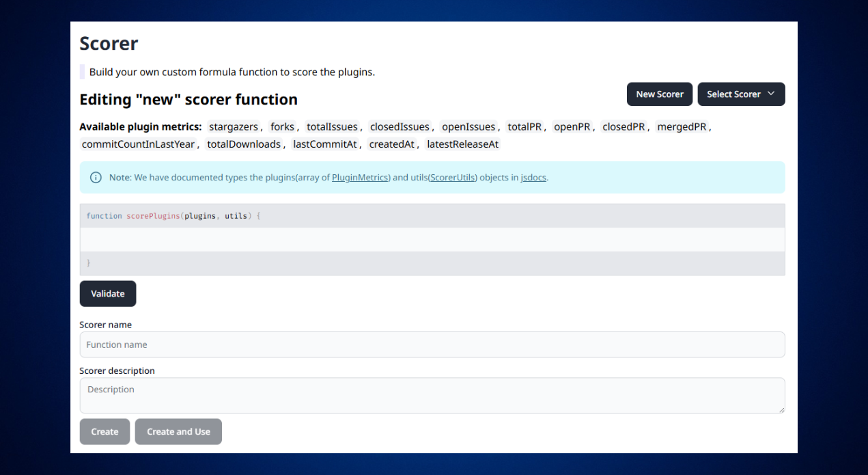Click the Create and Use button
868x475 pixels.
tap(178, 431)
